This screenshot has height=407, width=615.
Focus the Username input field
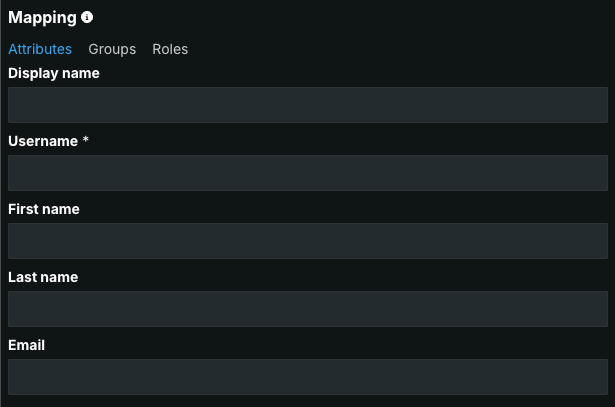307,173
